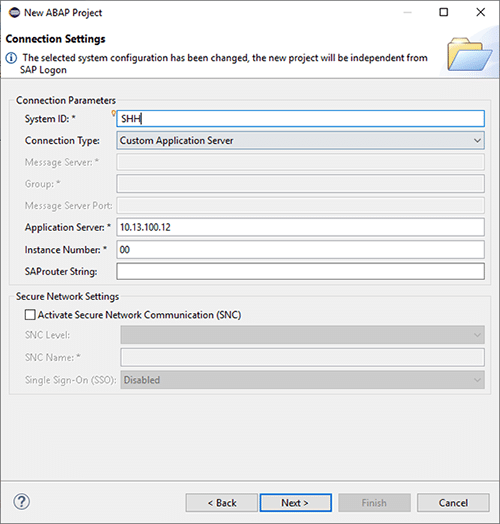The height and width of the screenshot is (524, 500).
Task: Enable Activate Secure Network Communication checkbox
Action: (x=30, y=315)
